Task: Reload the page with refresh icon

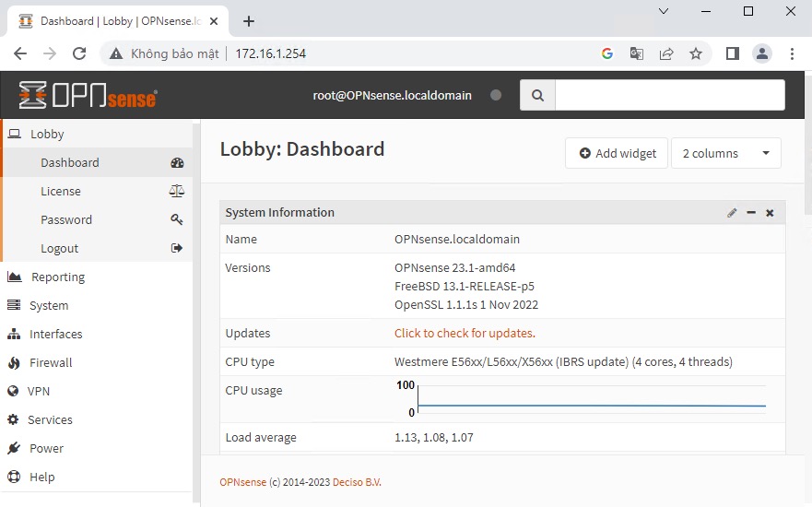Action: point(79,53)
